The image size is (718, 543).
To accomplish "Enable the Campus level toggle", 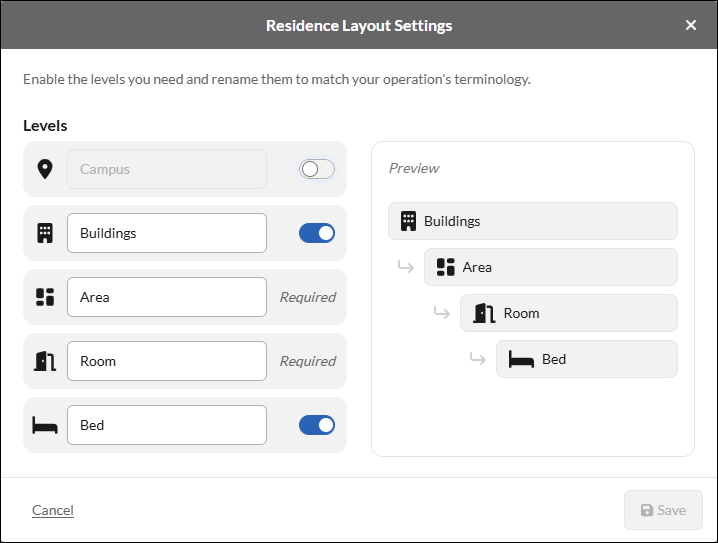I will 317,169.
